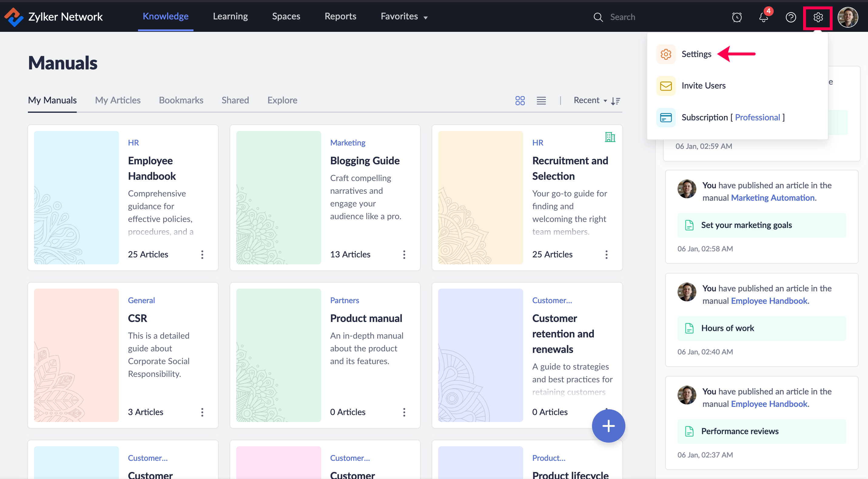
Task: Open the Marketing Automation manual link
Action: click(773, 198)
